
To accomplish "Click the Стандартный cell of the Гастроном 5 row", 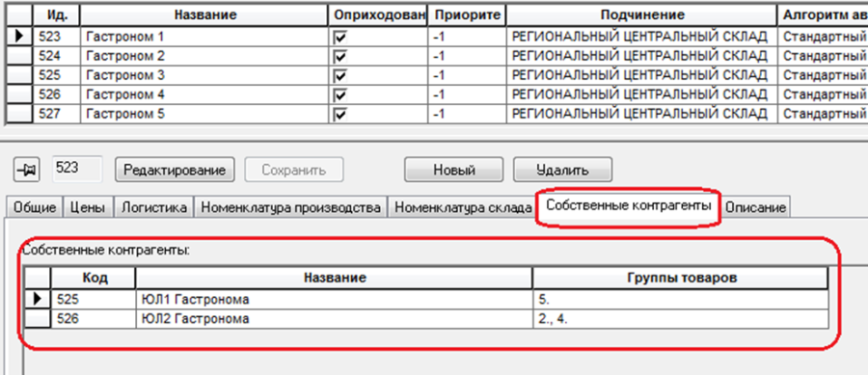I will click(x=824, y=115).
